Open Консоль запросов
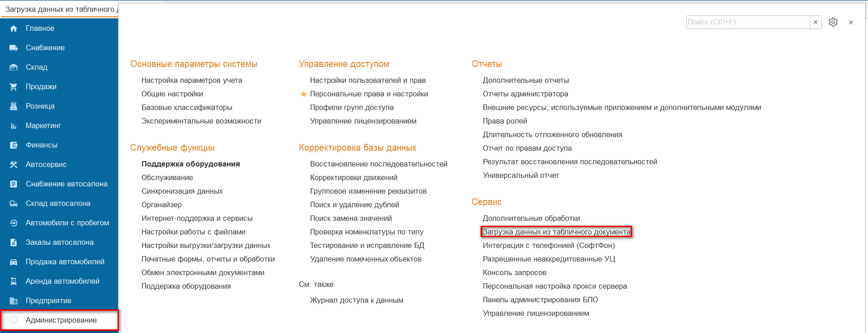 (514, 273)
